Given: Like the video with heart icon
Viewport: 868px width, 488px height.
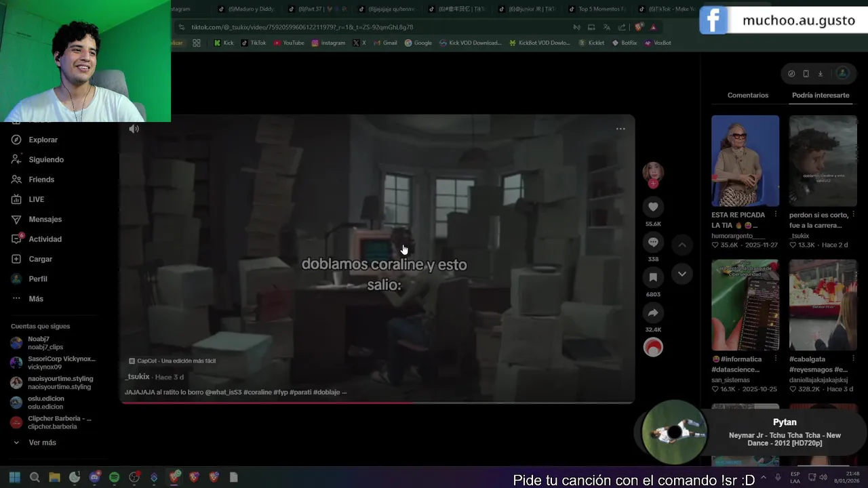Looking at the screenshot, I should [x=653, y=207].
